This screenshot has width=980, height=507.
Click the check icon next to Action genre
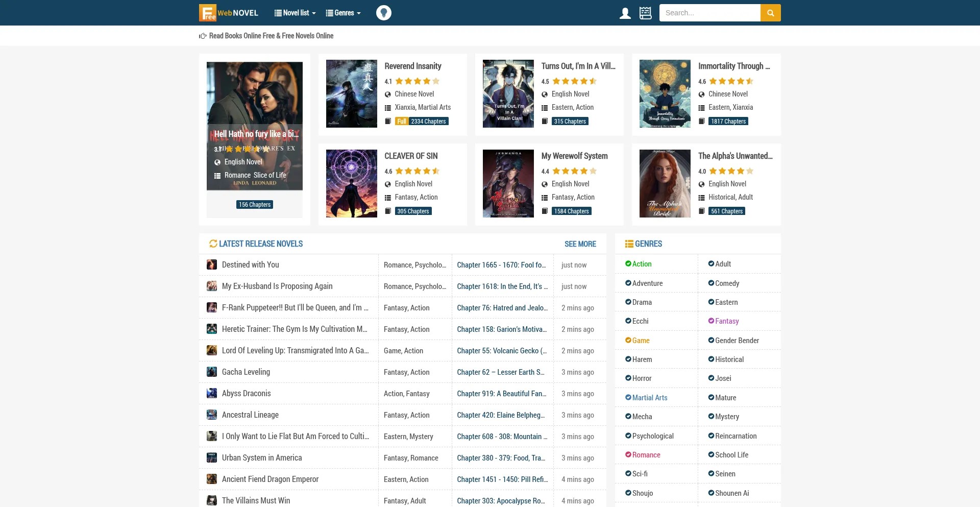point(628,264)
